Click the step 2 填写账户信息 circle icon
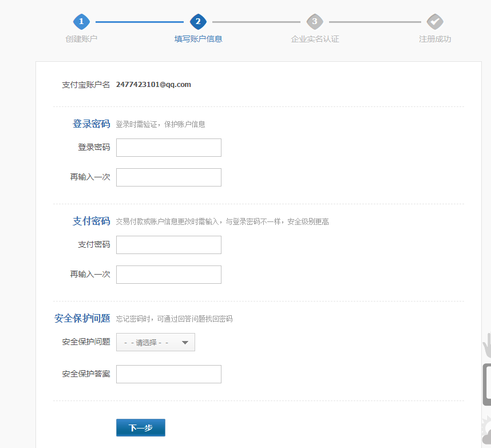 (198, 21)
